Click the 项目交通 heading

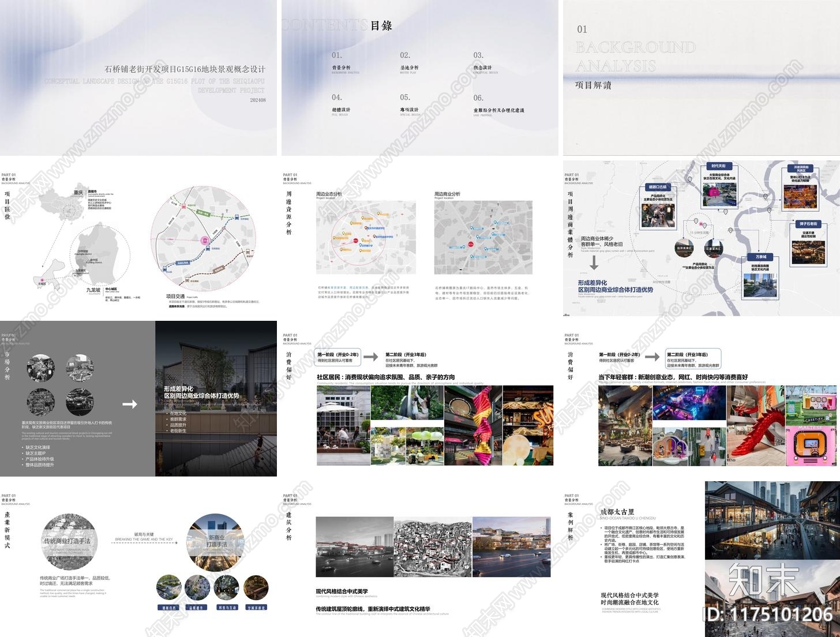click(175, 297)
